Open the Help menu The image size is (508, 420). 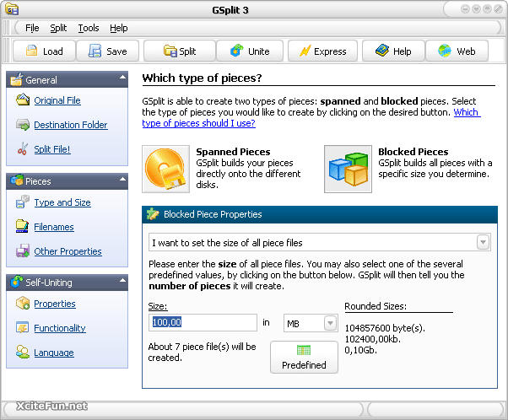point(119,28)
